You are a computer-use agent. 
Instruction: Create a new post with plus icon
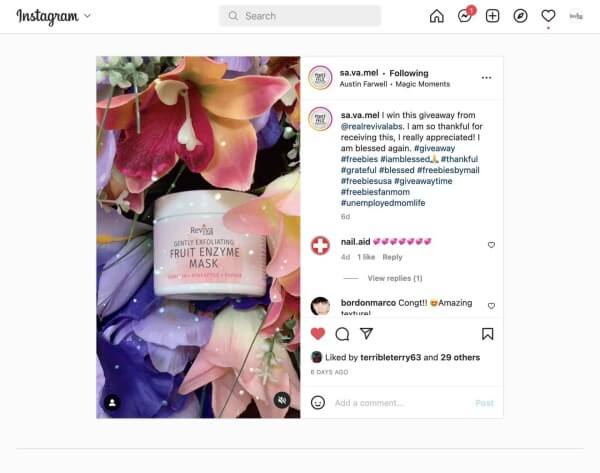pyautogui.click(x=492, y=16)
